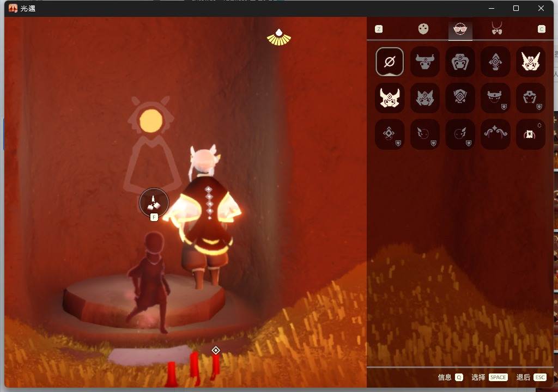The width and height of the screenshot is (558, 392).
Task: Select the no-accessory (empty) slot
Action: pos(390,62)
